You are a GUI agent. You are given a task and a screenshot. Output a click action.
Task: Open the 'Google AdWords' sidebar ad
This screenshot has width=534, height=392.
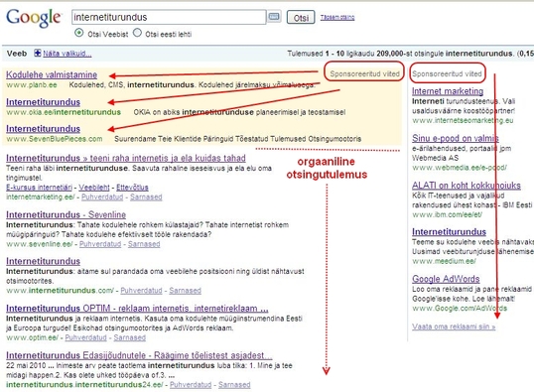coord(446,279)
